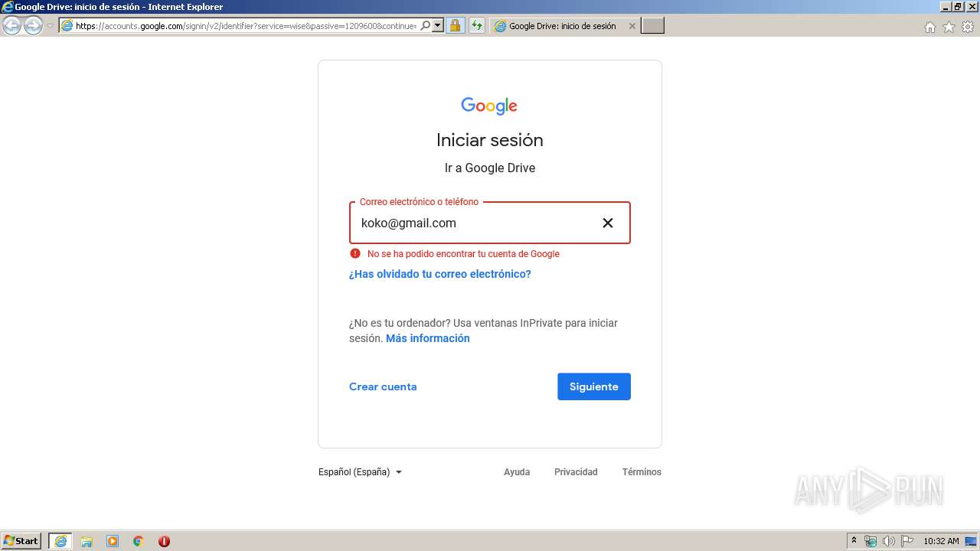Click the browser Forward arrow button
The image size is (980, 551).
tap(33, 26)
